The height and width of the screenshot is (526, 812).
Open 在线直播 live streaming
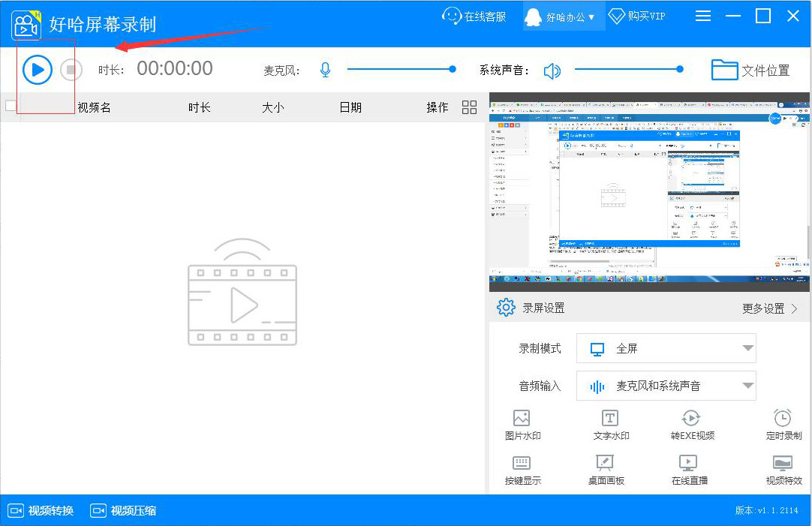[x=689, y=470]
